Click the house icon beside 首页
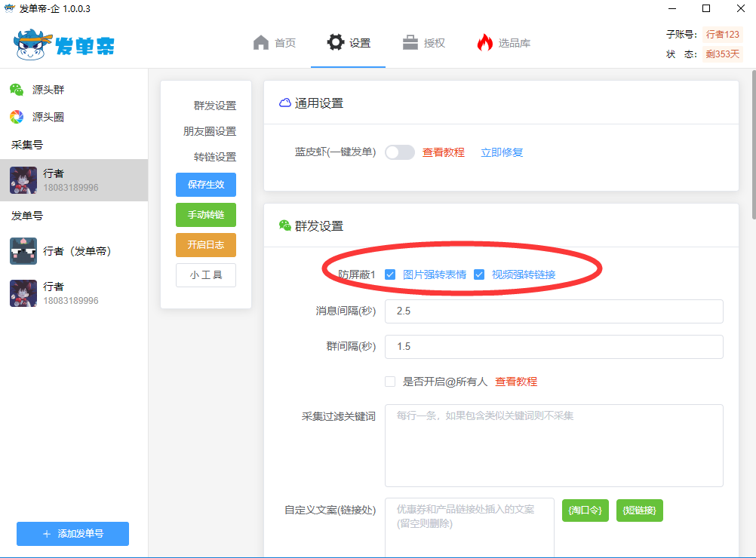The height and width of the screenshot is (558, 756). tap(261, 42)
